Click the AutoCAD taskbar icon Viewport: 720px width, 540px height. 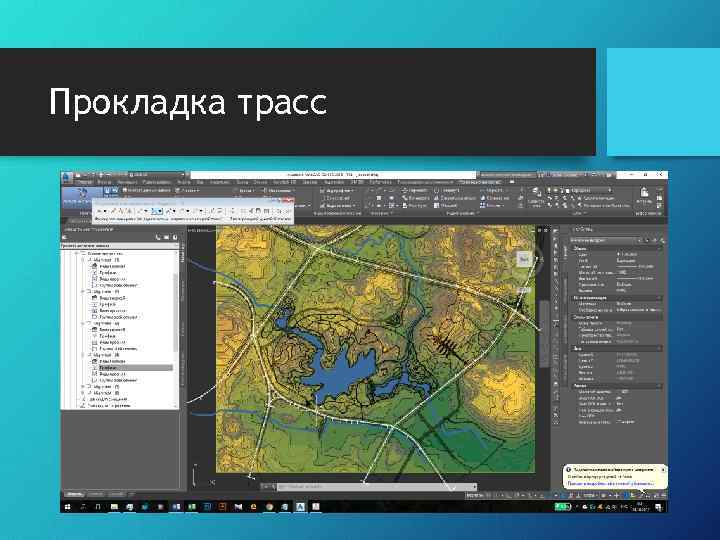coord(300,507)
